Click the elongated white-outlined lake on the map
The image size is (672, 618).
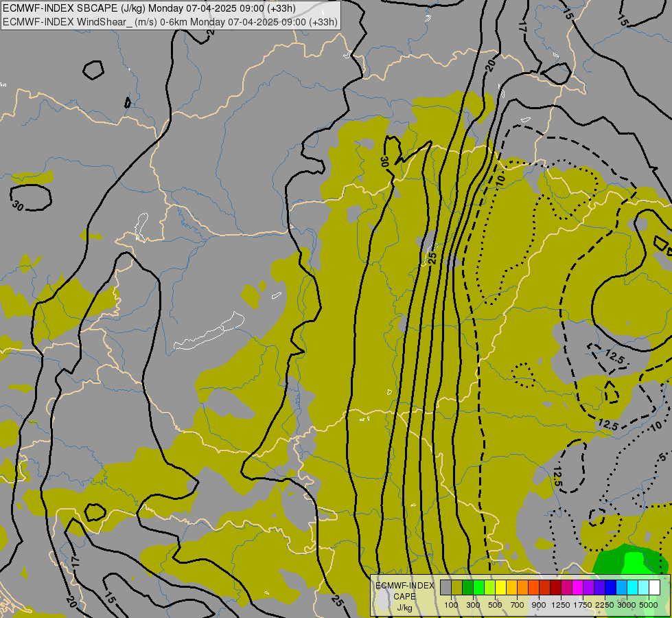point(210,332)
